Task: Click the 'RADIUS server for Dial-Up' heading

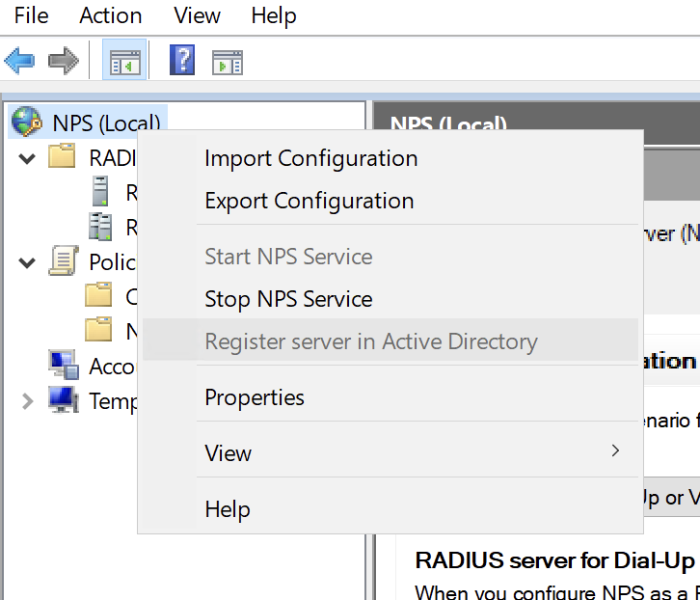Action: click(x=557, y=560)
